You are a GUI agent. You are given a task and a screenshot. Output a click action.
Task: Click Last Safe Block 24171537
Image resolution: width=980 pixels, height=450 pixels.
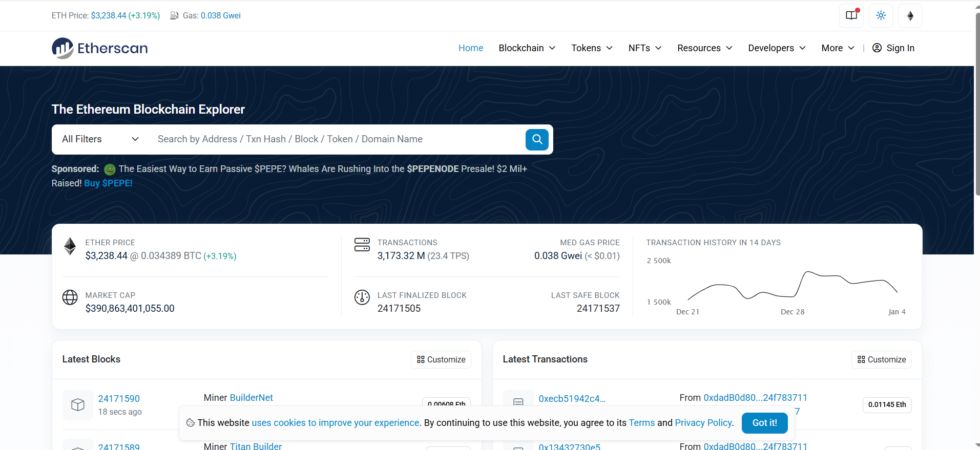click(598, 308)
